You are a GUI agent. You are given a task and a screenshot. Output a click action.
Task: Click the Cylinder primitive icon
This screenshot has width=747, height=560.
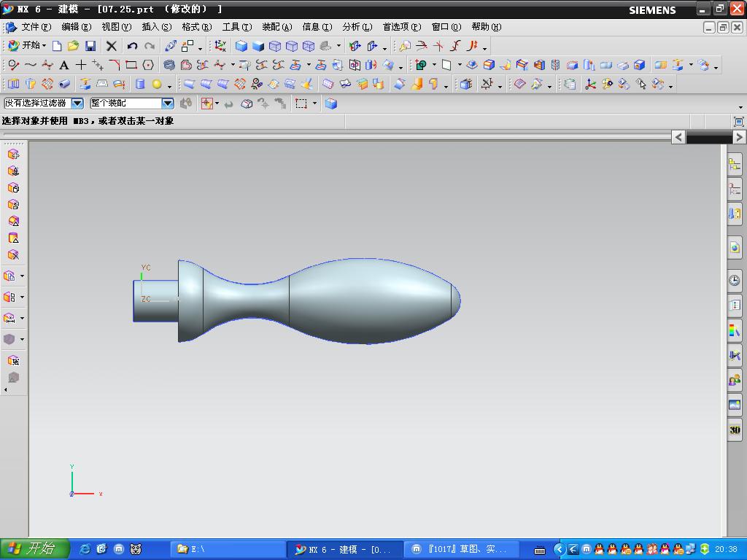pyautogui.click(x=140, y=85)
